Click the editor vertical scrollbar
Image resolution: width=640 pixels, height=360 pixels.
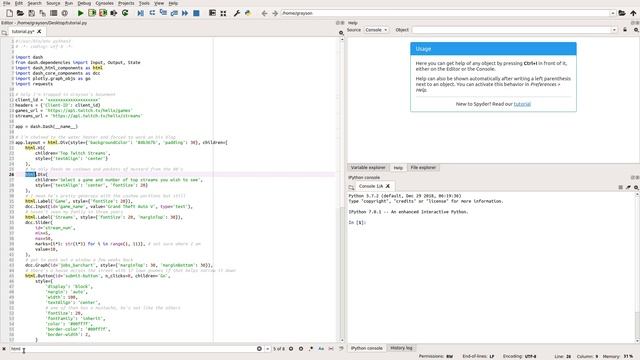[342, 190]
